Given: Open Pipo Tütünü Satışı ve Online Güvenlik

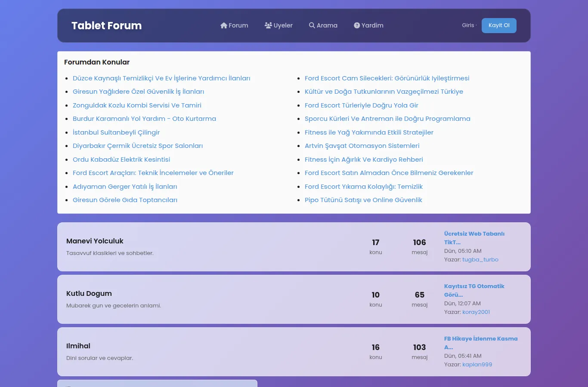Looking at the screenshot, I should pyautogui.click(x=363, y=200).
